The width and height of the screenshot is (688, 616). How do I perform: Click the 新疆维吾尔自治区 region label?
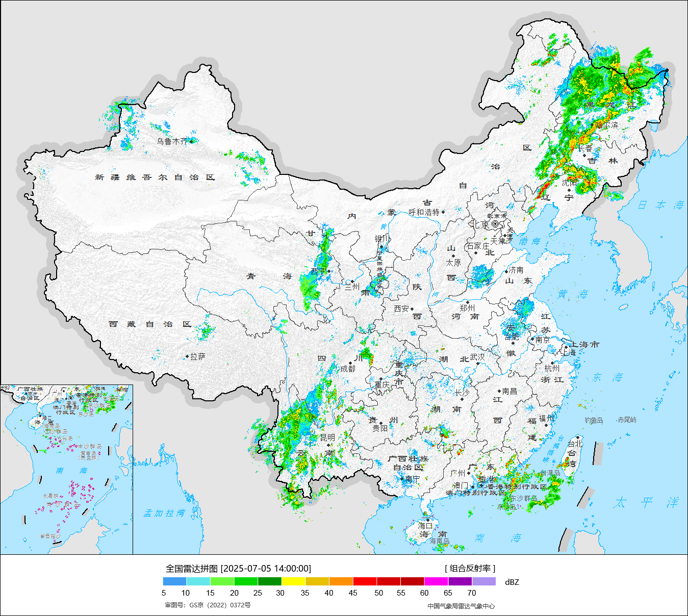point(155,177)
